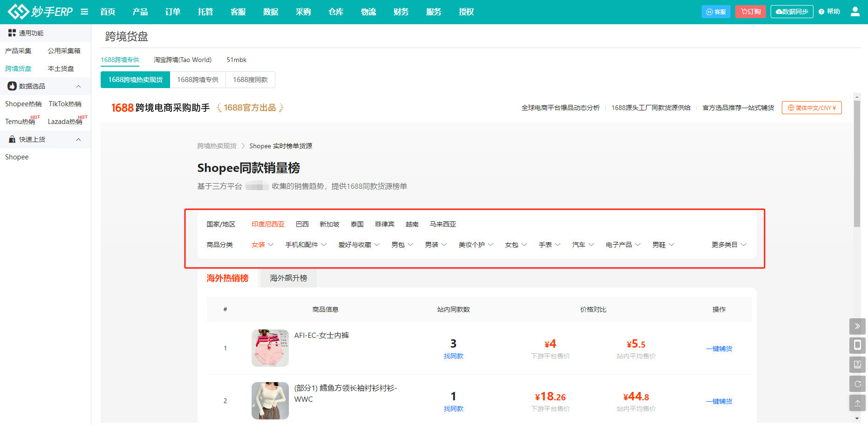
Task: Select 马来西亚 as the country filter
Action: [x=443, y=224]
